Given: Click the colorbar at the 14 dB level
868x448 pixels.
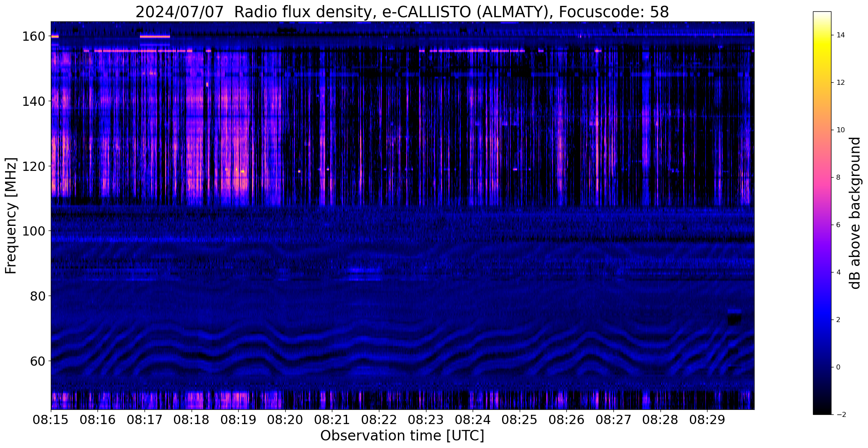Looking at the screenshot, I should (x=822, y=35).
